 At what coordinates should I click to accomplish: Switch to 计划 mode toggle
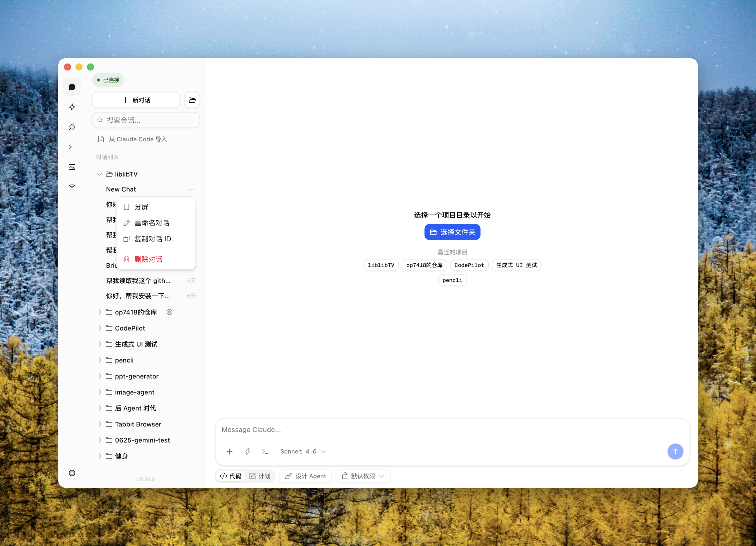[260, 476]
